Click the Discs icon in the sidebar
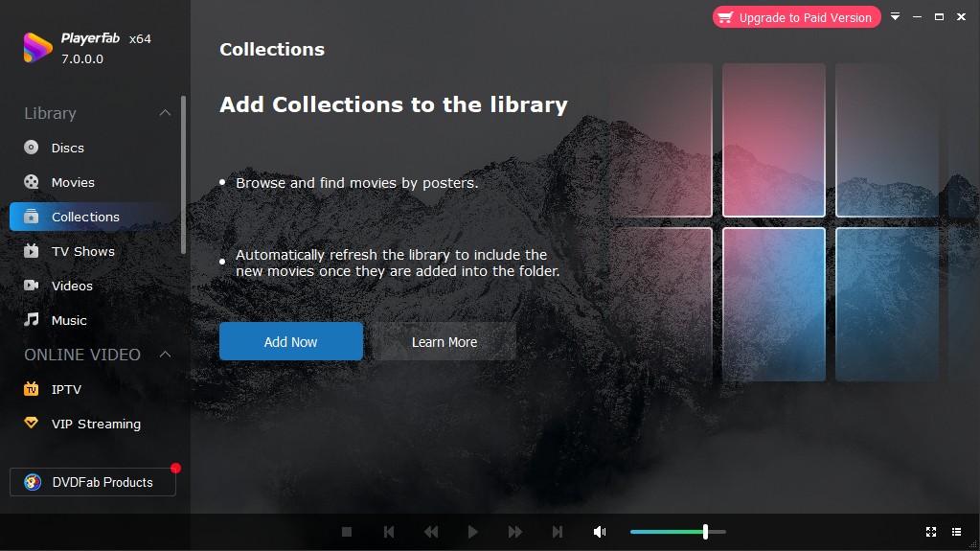Screen dimensions: 980x551 [x=32, y=148]
